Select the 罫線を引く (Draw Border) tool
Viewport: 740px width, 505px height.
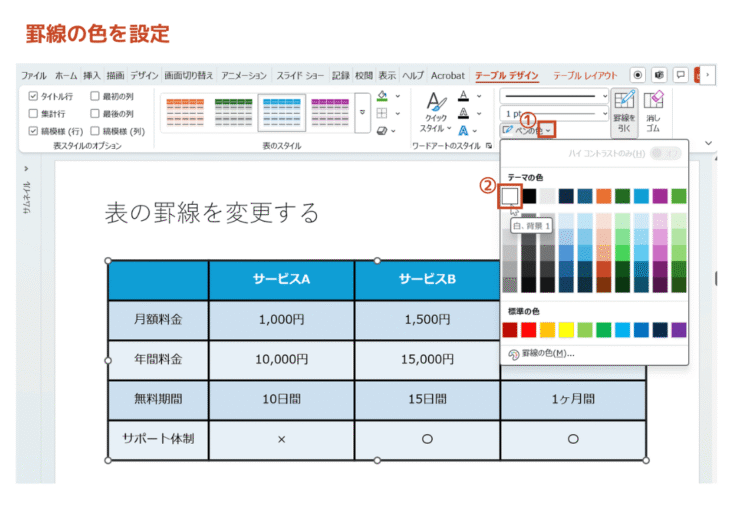(624, 112)
